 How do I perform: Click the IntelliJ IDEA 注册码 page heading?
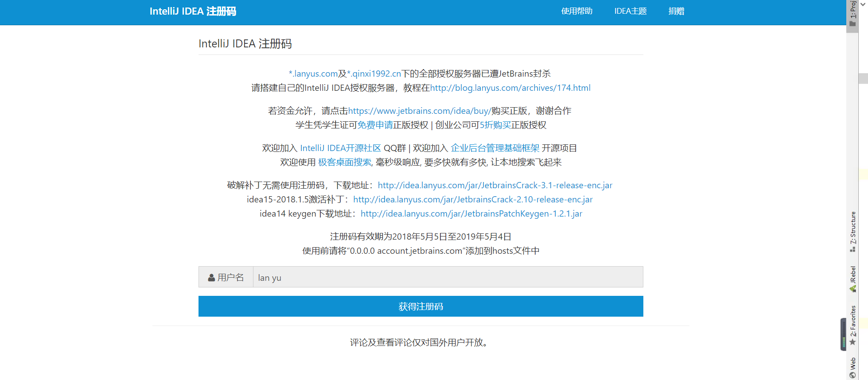245,44
